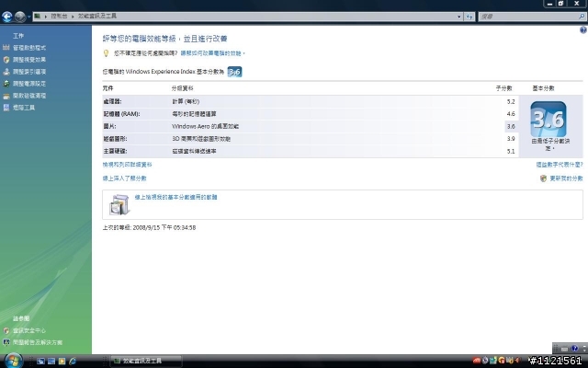Click the Forward navigation arrow button
Viewport: 588px width, 368px height.
[20, 17]
